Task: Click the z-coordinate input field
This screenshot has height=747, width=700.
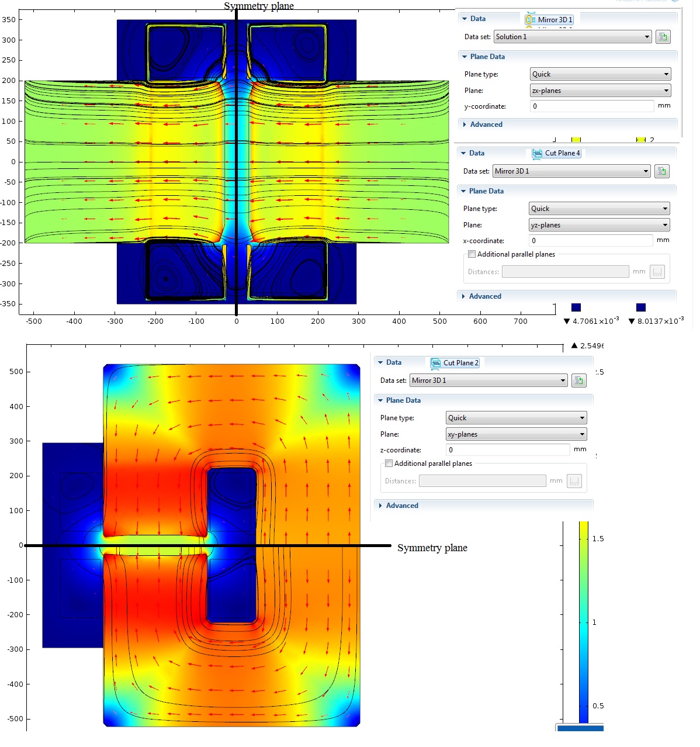Action: [x=508, y=450]
